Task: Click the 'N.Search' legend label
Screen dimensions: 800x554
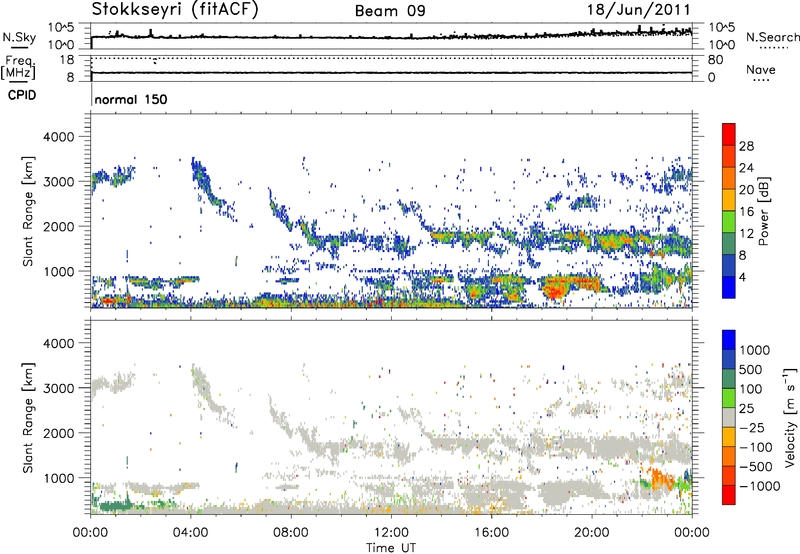Action: click(772, 37)
